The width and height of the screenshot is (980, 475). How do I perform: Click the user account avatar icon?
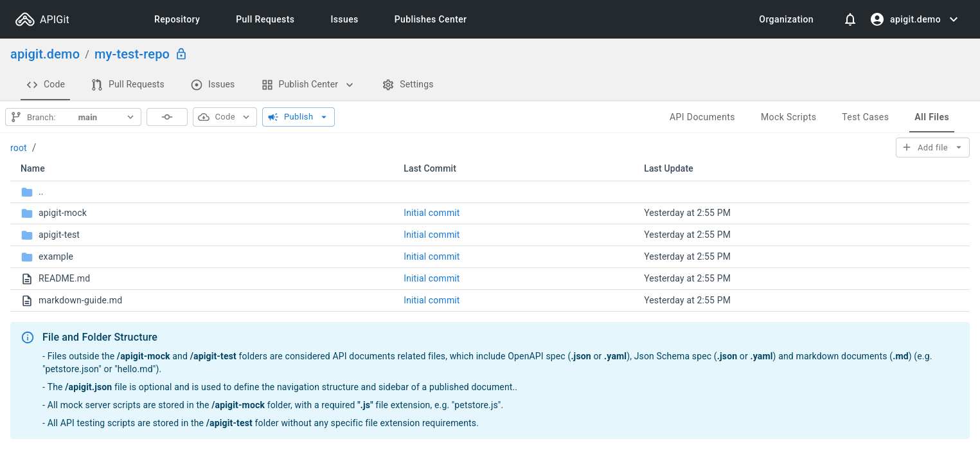tap(877, 19)
